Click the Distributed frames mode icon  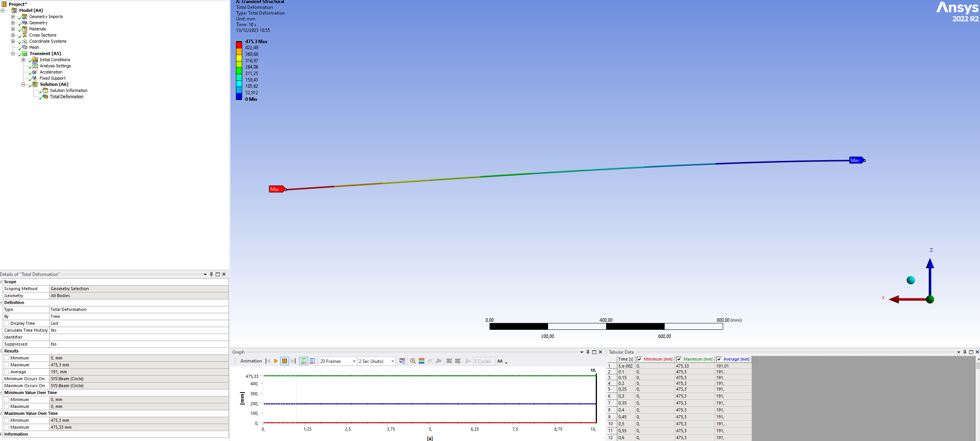(304, 361)
